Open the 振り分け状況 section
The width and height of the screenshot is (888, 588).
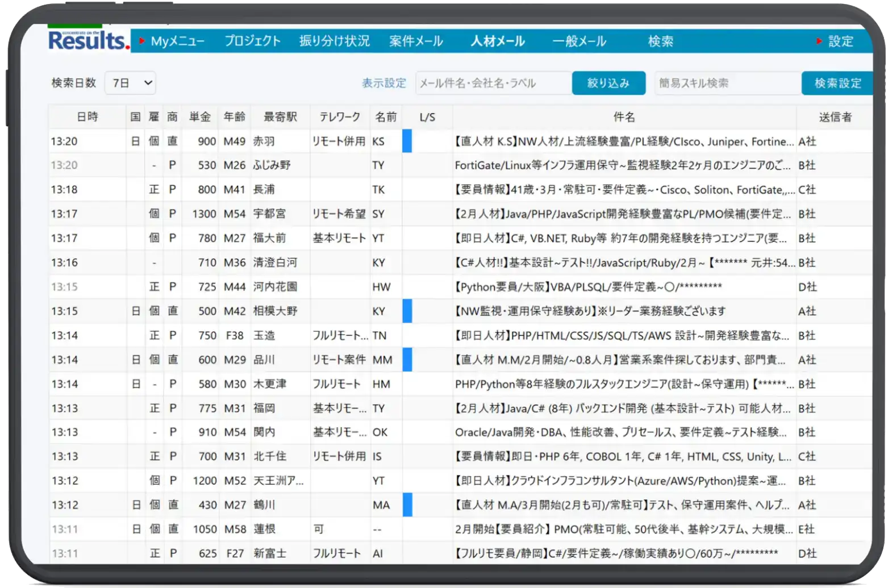[x=334, y=40]
